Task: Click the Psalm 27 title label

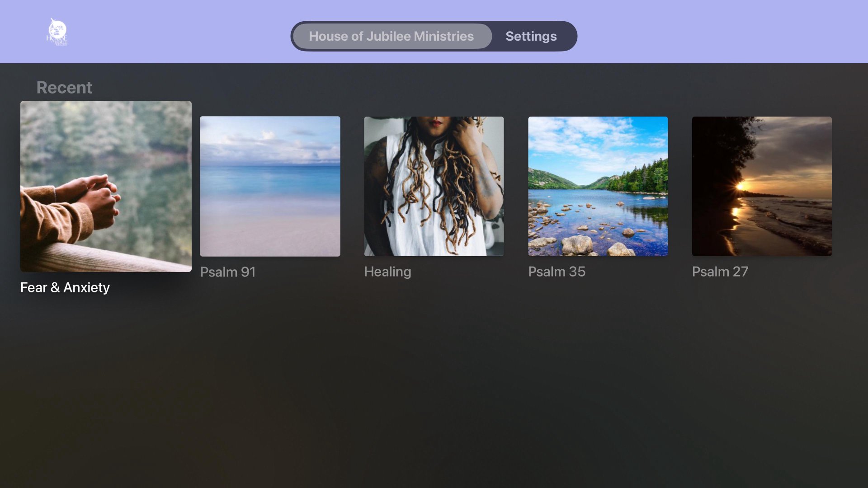Action: 720,272
